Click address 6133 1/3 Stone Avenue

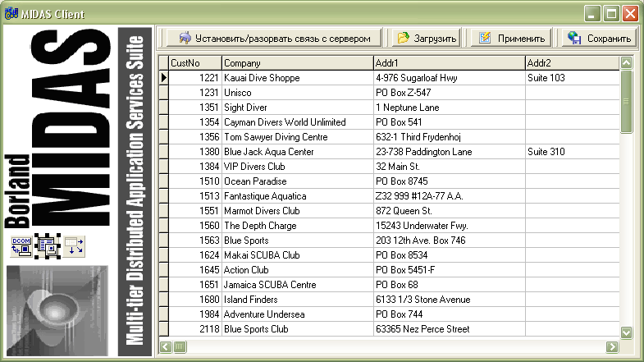pyautogui.click(x=450, y=300)
